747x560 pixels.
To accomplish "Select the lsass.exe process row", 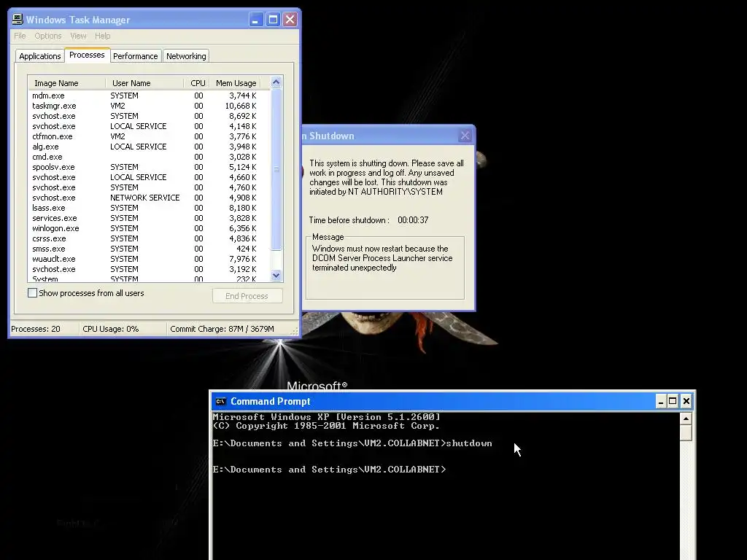I will point(149,208).
